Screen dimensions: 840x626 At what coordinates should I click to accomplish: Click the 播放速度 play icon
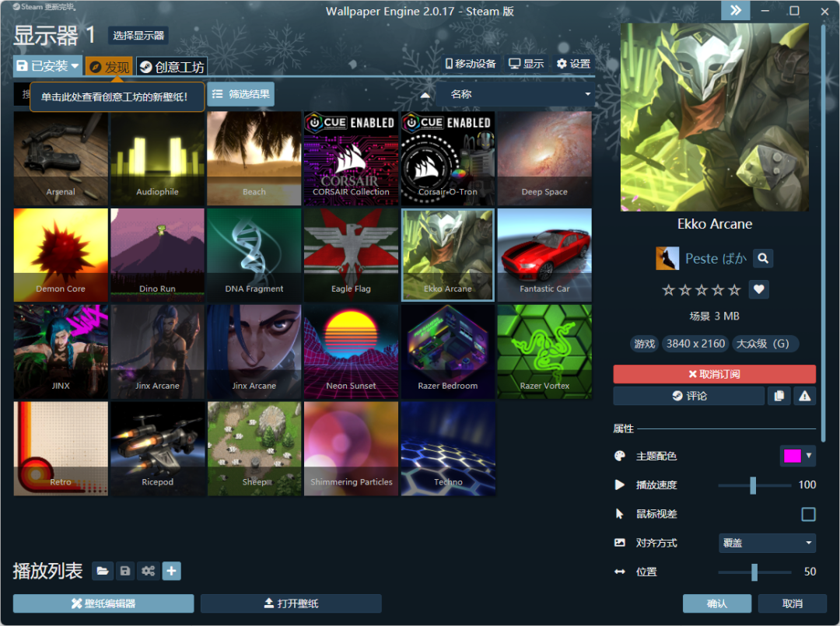[x=620, y=484]
